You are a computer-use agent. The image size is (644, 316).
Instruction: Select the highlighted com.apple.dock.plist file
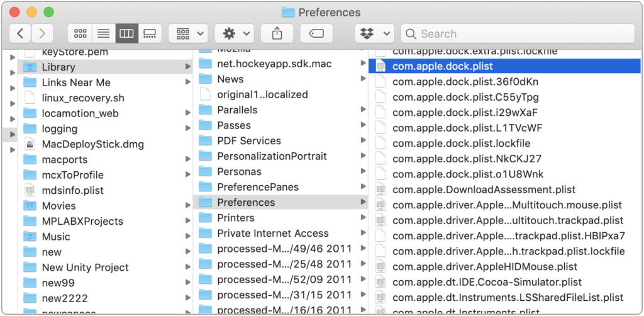[x=504, y=65]
